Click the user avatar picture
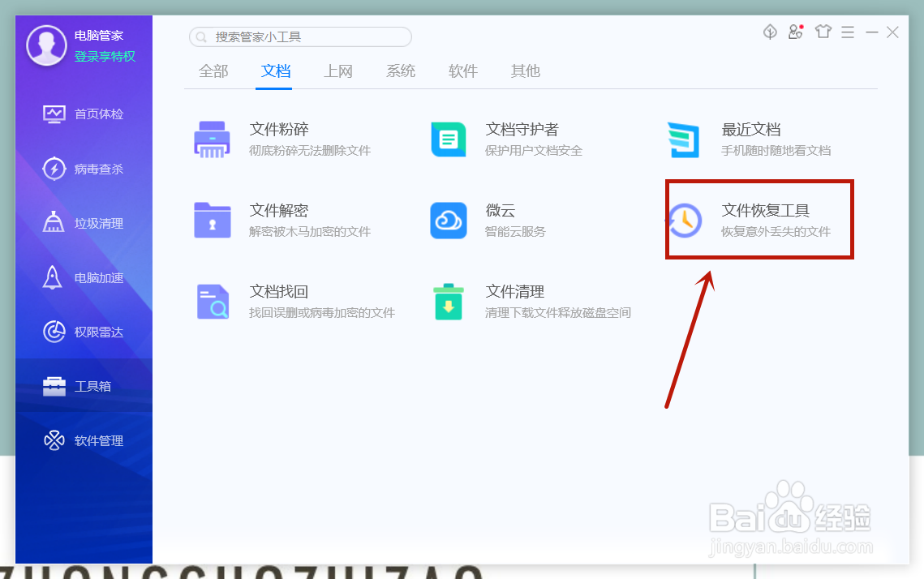Image resolution: width=924 pixels, height=579 pixels. (x=46, y=45)
